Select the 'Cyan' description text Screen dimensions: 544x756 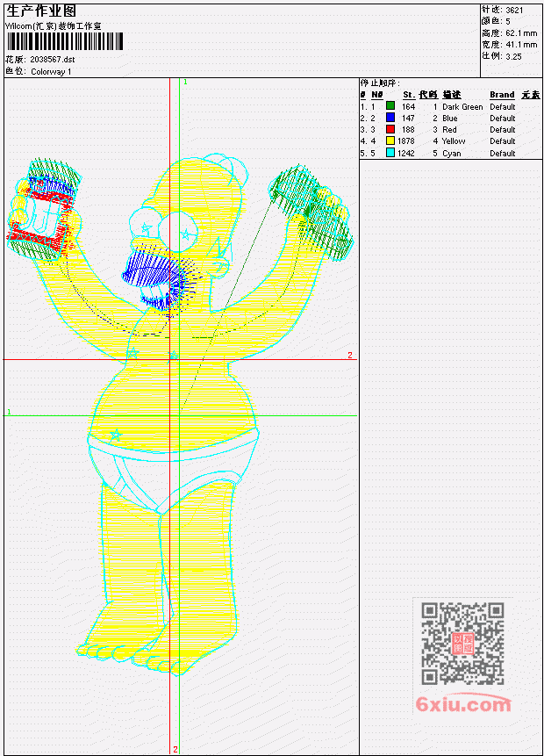[452, 154]
